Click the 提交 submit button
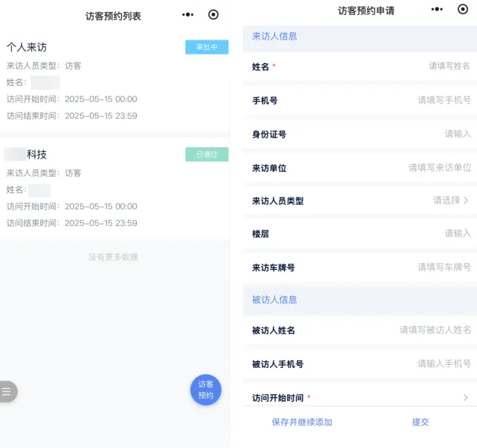Image resolution: width=477 pixels, height=448 pixels. tap(421, 423)
